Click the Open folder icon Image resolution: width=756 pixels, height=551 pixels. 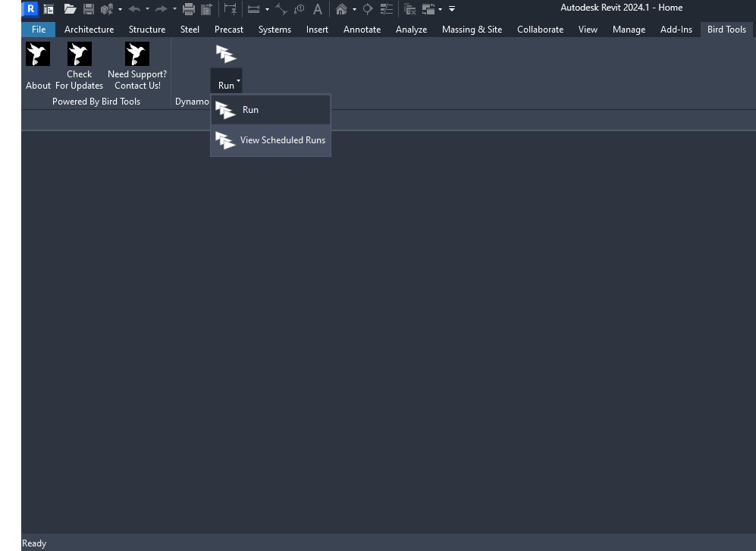[71, 8]
